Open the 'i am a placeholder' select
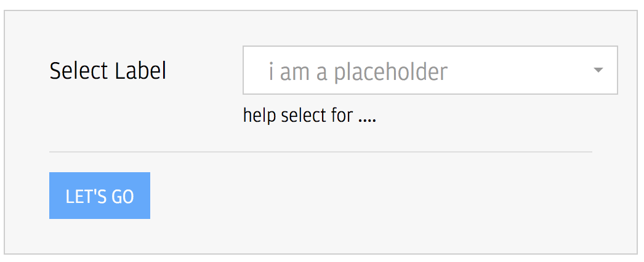 click(x=430, y=70)
